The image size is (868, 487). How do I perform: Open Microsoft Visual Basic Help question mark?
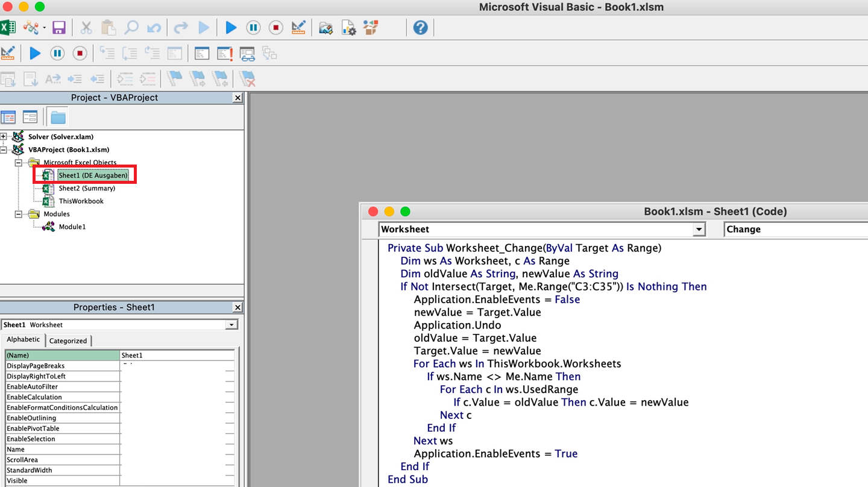coord(420,28)
